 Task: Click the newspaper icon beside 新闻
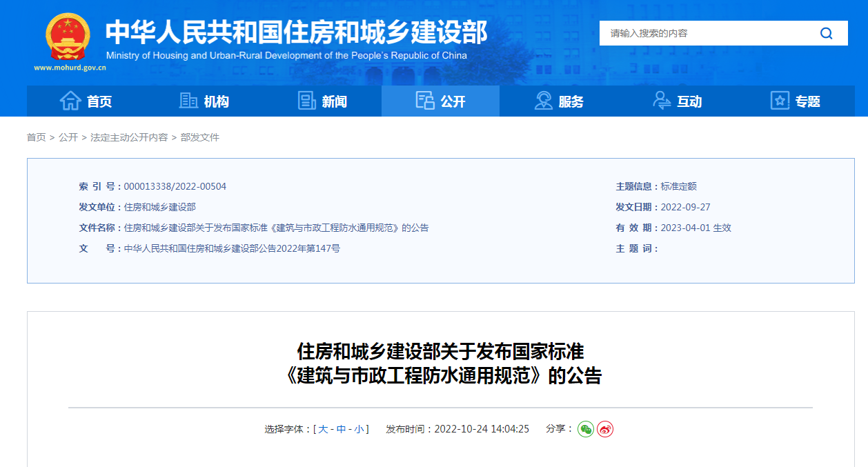306,101
